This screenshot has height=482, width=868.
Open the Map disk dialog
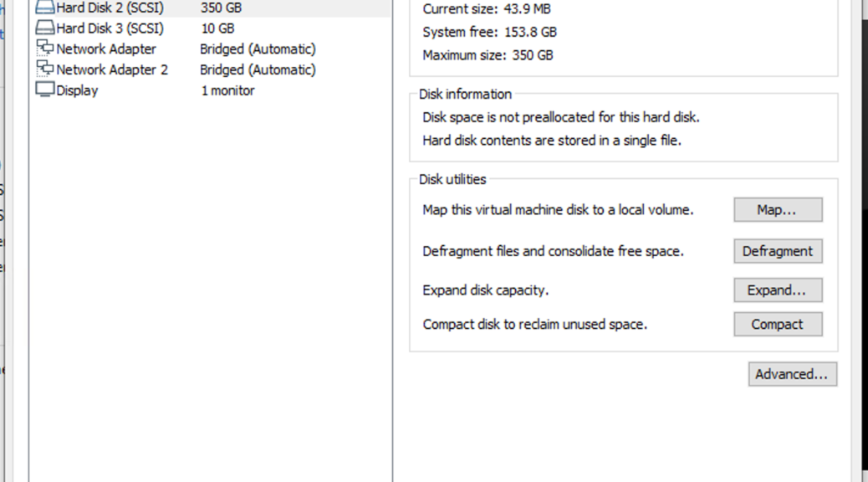[x=778, y=210]
